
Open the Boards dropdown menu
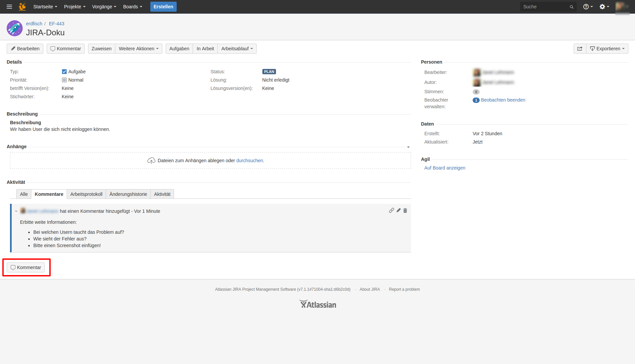click(x=132, y=7)
